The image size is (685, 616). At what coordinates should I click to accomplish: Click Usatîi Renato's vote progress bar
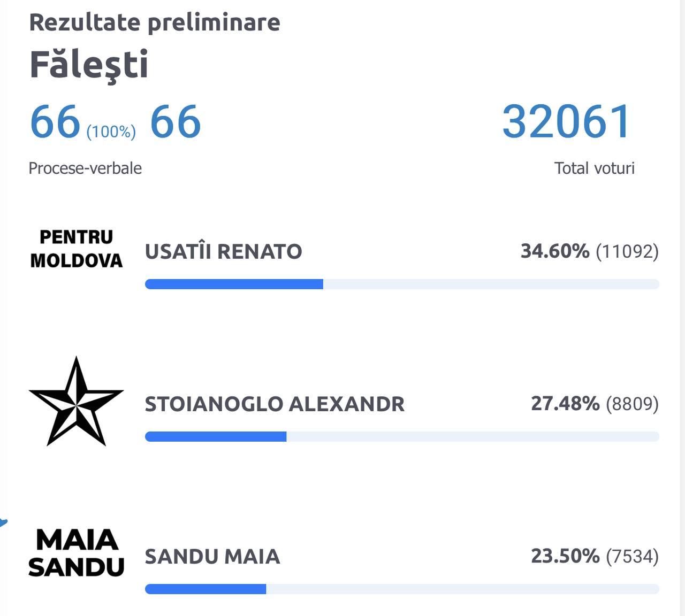coord(401,284)
